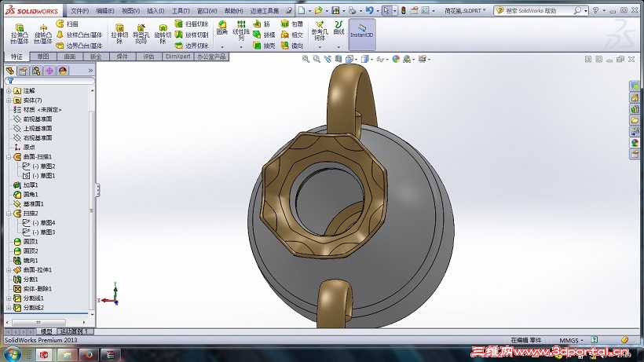Click the Boundary Cut (边界切除) tool
644x362 pixels.
[x=192, y=46]
